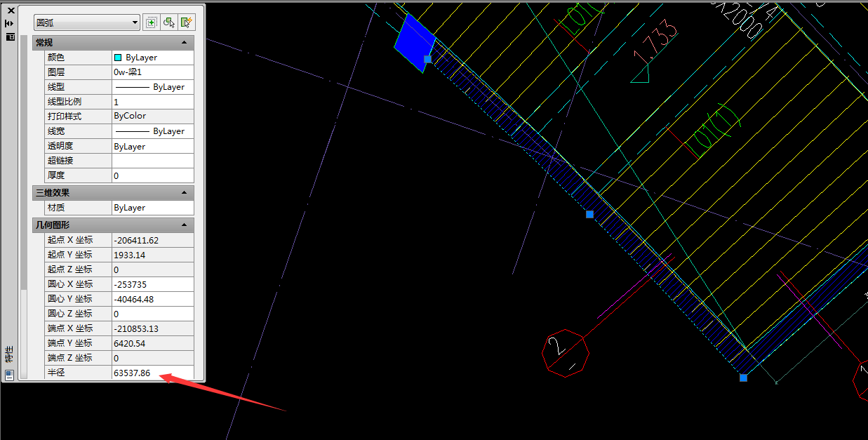Click the 透明度 ByLayer value
The height and width of the screenshot is (440, 868).
pyautogui.click(x=152, y=146)
